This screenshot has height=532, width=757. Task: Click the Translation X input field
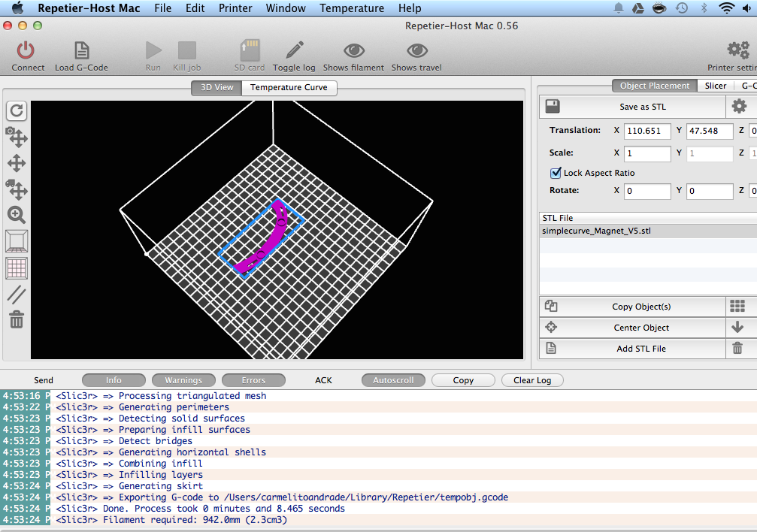pyautogui.click(x=647, y=131)
